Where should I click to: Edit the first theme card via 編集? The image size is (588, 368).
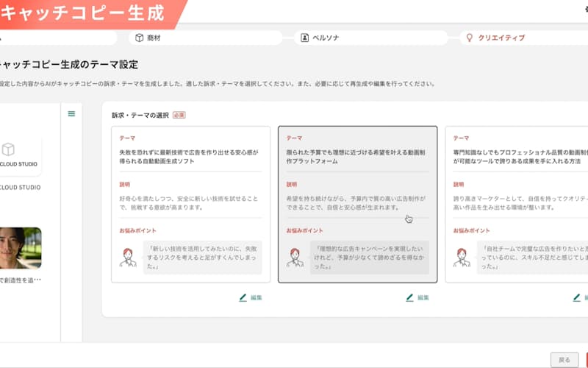251,298
